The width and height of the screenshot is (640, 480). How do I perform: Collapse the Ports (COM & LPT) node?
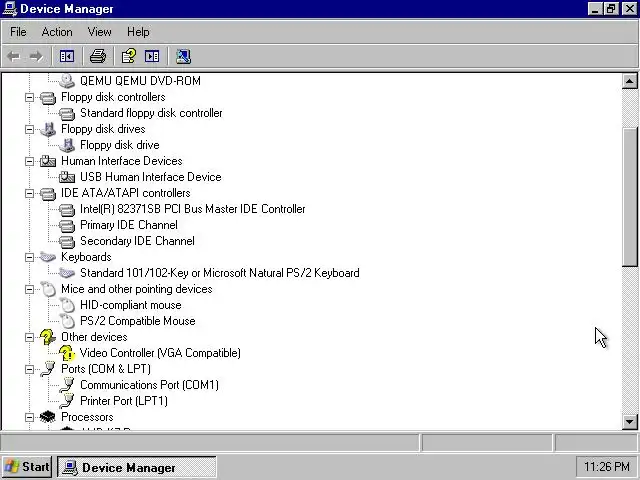click(x=29, y=369)
